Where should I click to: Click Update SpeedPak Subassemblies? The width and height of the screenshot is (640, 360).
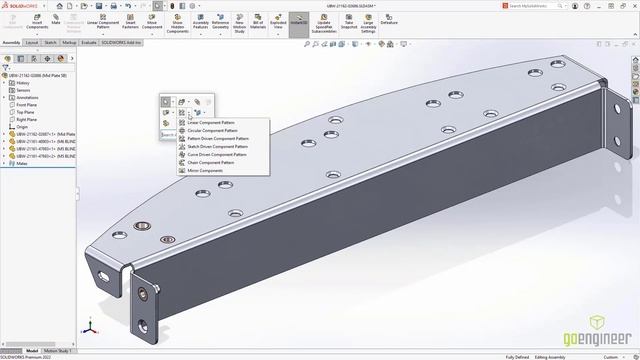pyautogui.click(x=324, y=24)
